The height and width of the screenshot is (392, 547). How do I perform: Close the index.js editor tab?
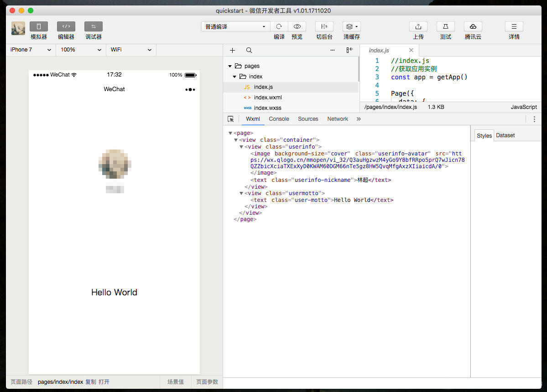(411, 50)
